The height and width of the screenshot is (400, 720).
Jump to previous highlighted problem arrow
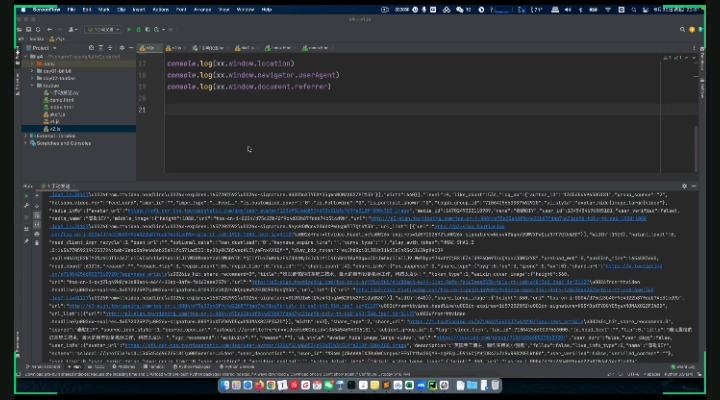(x=686, y=58)
